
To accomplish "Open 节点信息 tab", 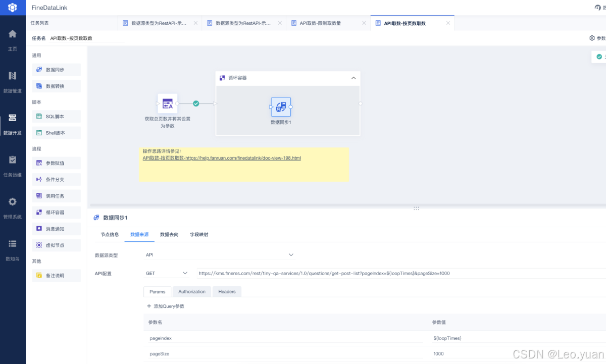I will (x=110, y=235).
